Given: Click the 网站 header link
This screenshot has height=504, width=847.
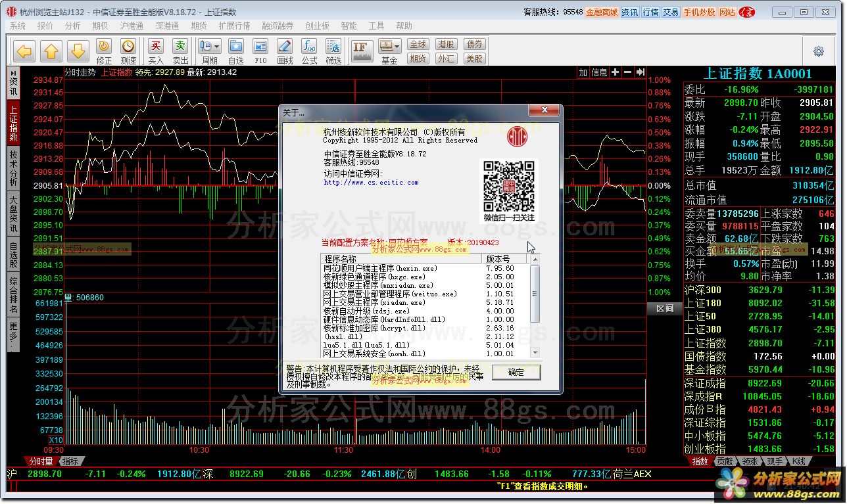Looking at the screenshot, I should click(727, 12).
